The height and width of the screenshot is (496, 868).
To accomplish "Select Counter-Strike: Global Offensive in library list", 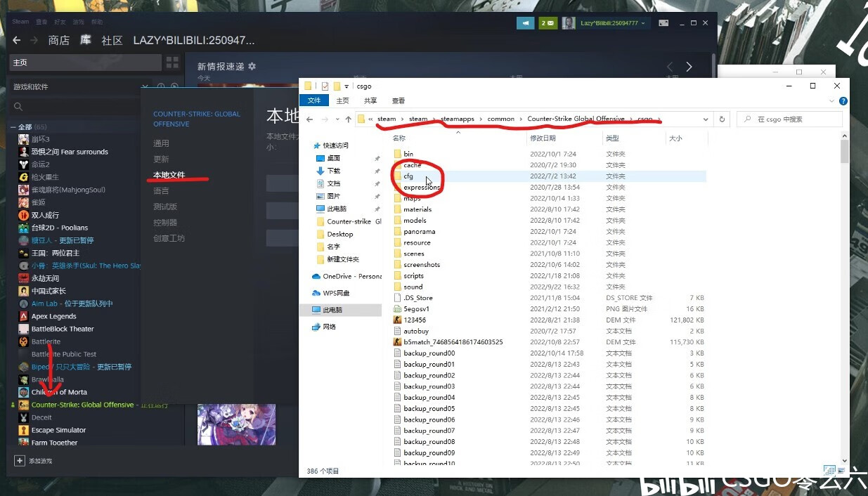I will [82, 405].
